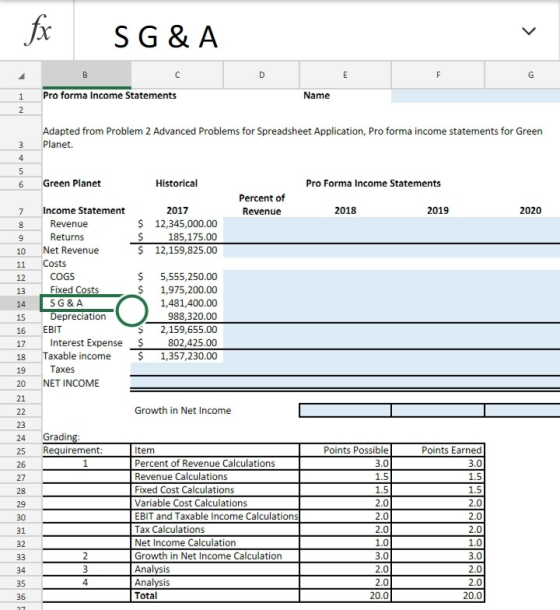Click the 'Green Planet' cell
The height and width of the screenshot is (610, 560).
[72, 183]
